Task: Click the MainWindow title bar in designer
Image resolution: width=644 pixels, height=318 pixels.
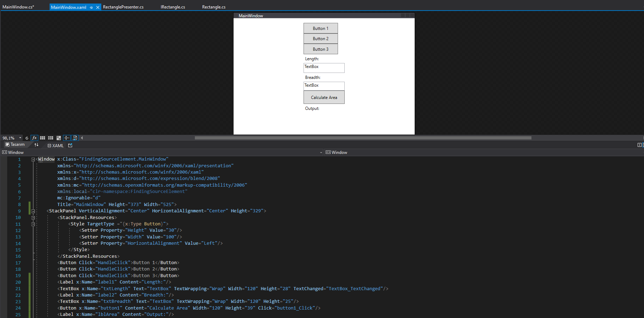Action: click(x=324, y=15)
